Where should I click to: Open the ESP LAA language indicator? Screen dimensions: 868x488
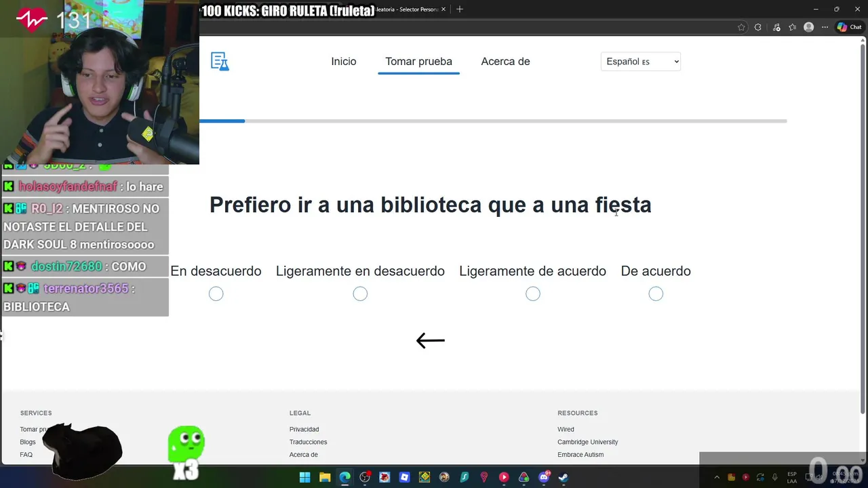[792, 477]
